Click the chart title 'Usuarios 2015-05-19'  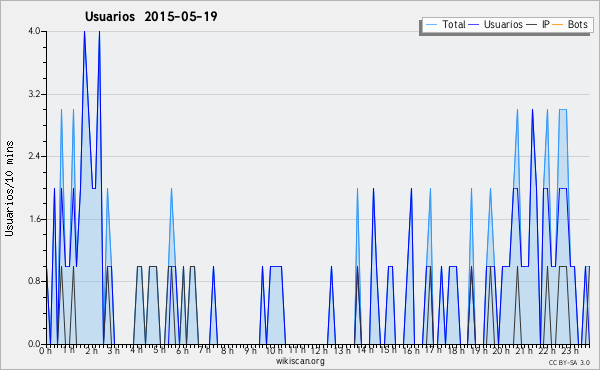coord(151,16)
